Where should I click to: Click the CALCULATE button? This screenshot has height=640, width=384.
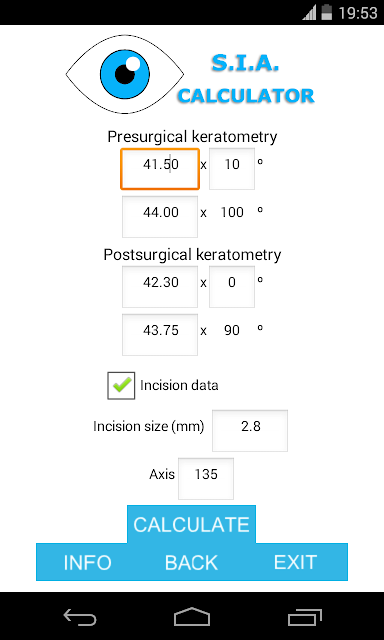[x=191, y=524]
